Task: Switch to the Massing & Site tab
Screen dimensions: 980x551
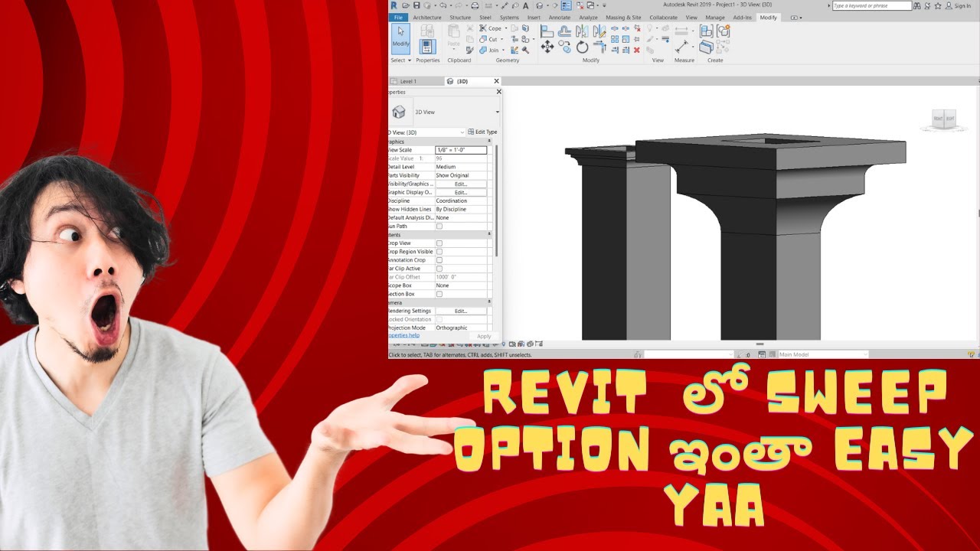Action: pos(623,18)
